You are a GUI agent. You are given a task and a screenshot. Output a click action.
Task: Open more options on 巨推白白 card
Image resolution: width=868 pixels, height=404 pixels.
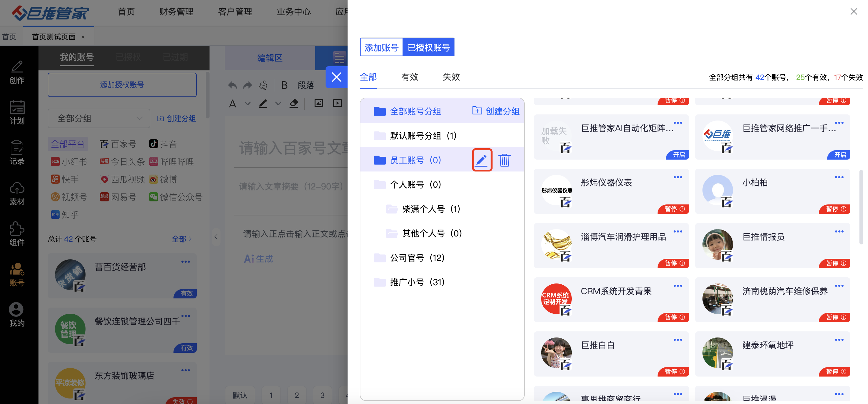click(678, 340)
